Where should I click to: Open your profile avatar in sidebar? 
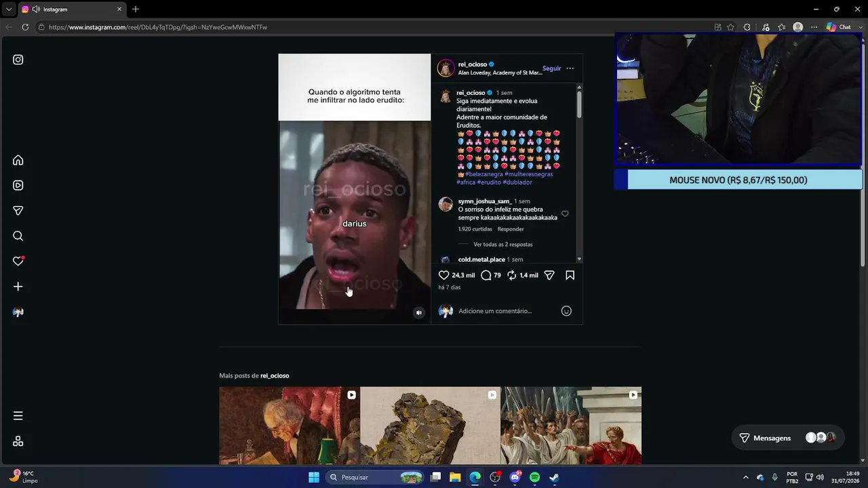(18, 312)
